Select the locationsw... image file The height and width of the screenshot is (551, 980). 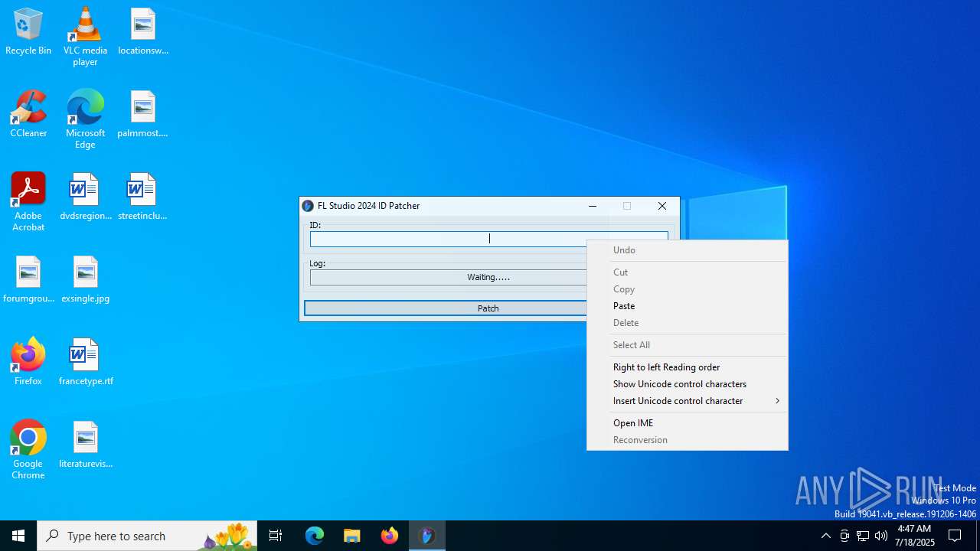[142, 31]
